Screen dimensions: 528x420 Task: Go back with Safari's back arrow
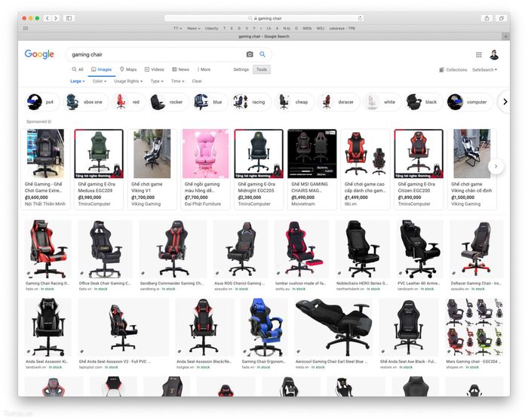pos(47,18)
